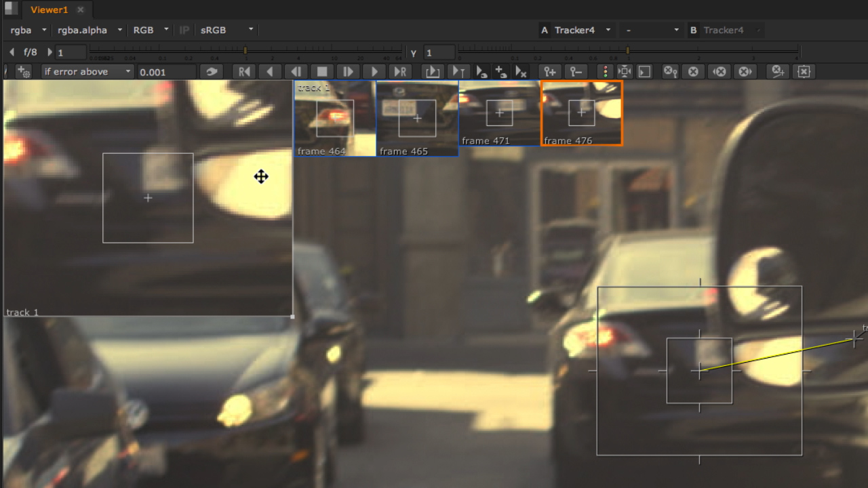Screen dimensions: 868x488
Task: Click the track backward arrow
Action: point(270,71)
